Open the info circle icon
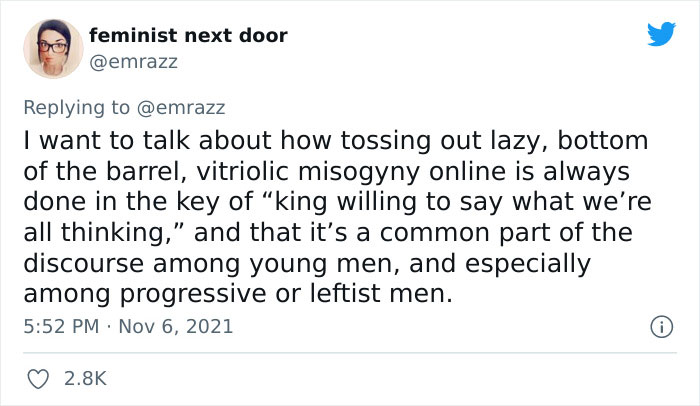700x406 pixels. (660, 325)
